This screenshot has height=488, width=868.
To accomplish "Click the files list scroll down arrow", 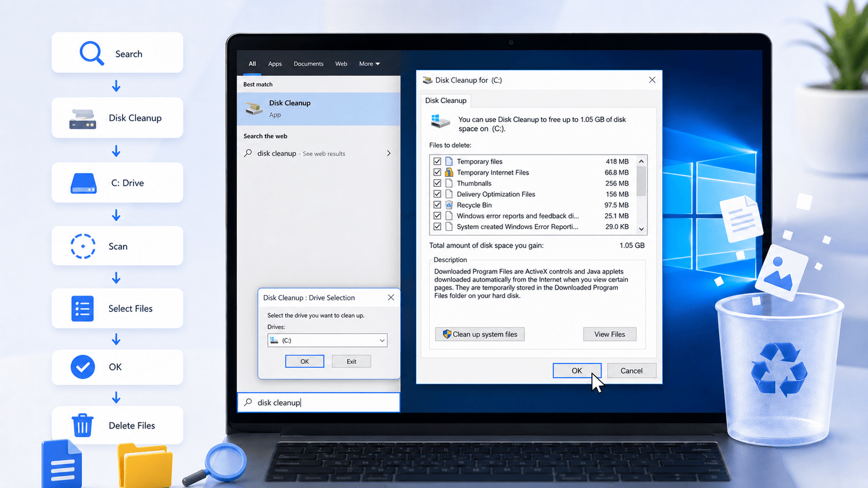I will [641, 229].
